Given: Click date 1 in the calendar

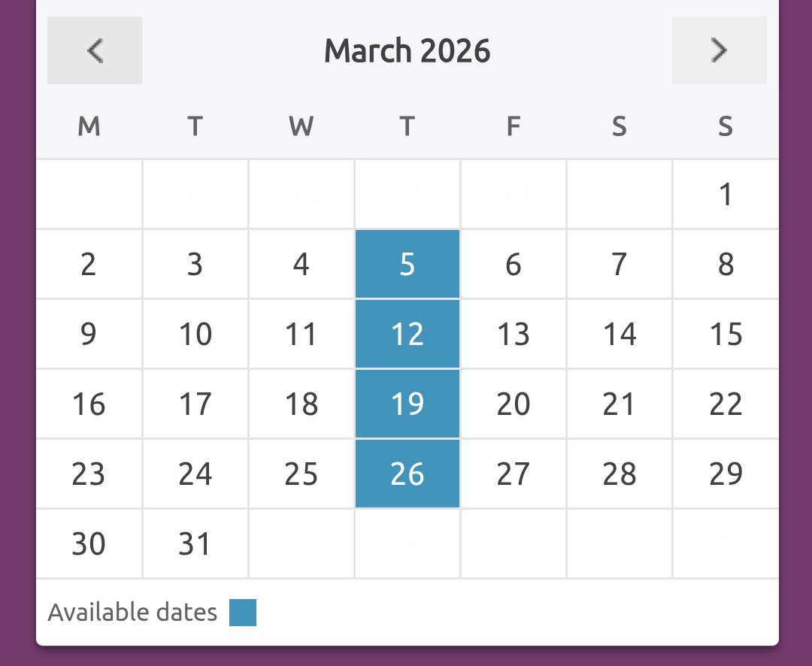Looking at the screenshot, I should point(726,195).
